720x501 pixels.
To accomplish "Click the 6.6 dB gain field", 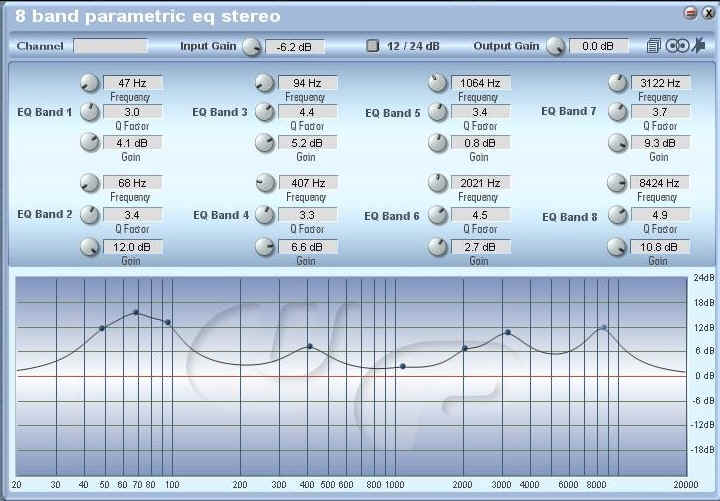I will click(308, 247).
